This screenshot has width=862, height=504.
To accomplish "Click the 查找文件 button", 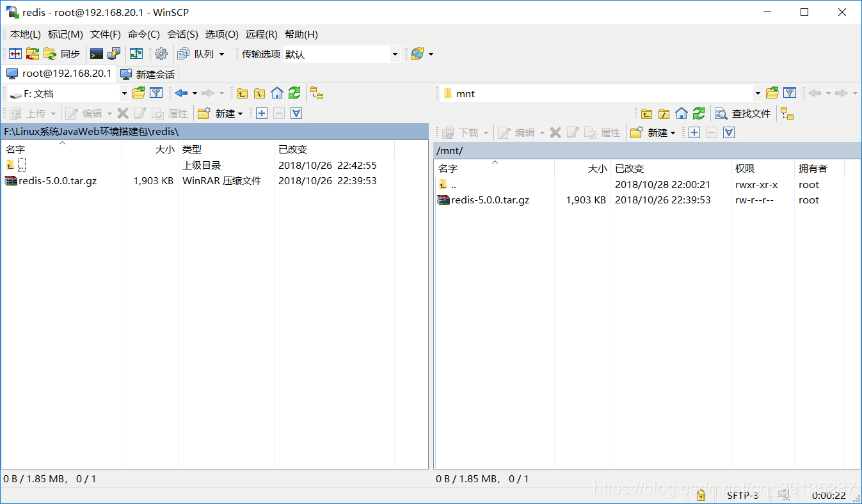I will (x=743, y=113).
